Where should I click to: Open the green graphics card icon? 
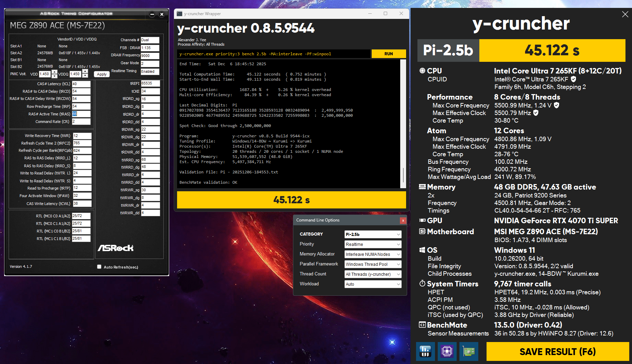469,351
